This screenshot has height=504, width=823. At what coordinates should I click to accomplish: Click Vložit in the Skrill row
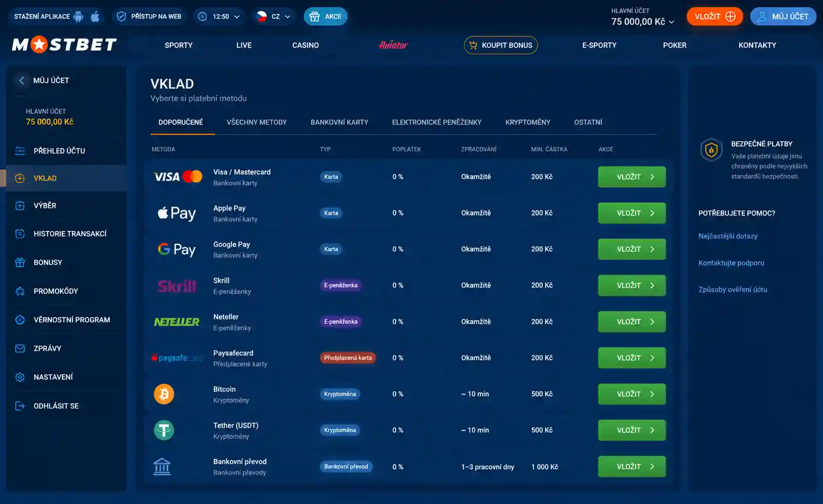pos(632,285)
